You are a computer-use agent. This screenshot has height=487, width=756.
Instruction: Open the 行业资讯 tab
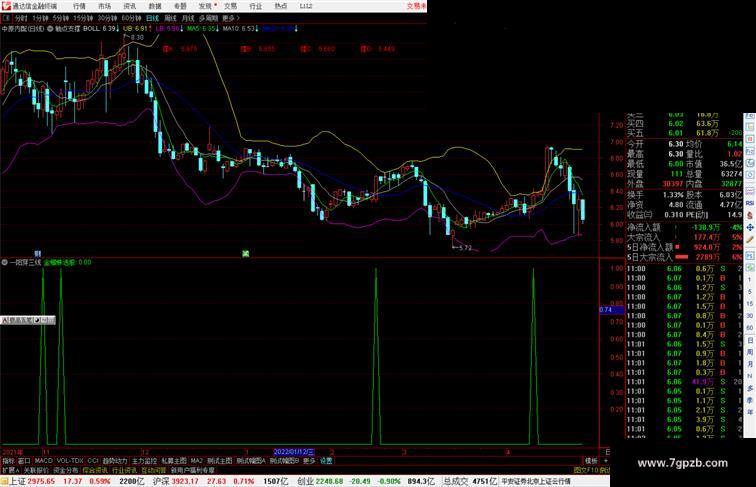[x=124, y=470]
